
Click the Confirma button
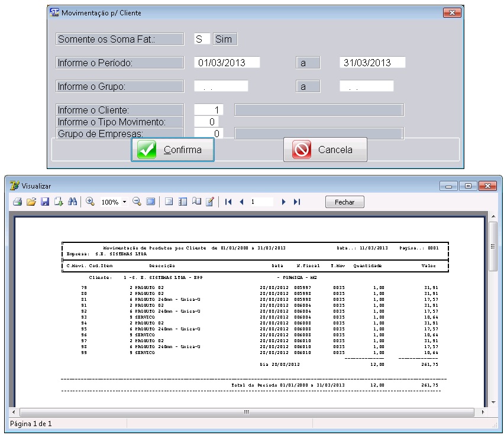point(172,150)
